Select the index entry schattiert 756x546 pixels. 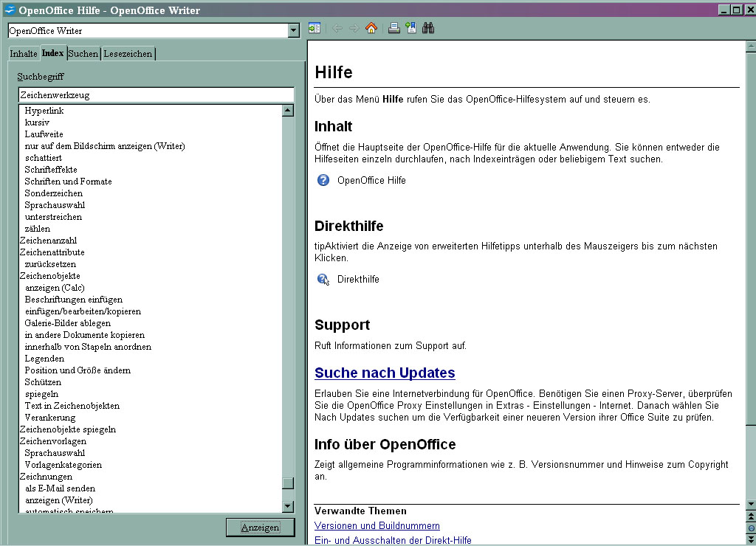[x=44, y=158]
